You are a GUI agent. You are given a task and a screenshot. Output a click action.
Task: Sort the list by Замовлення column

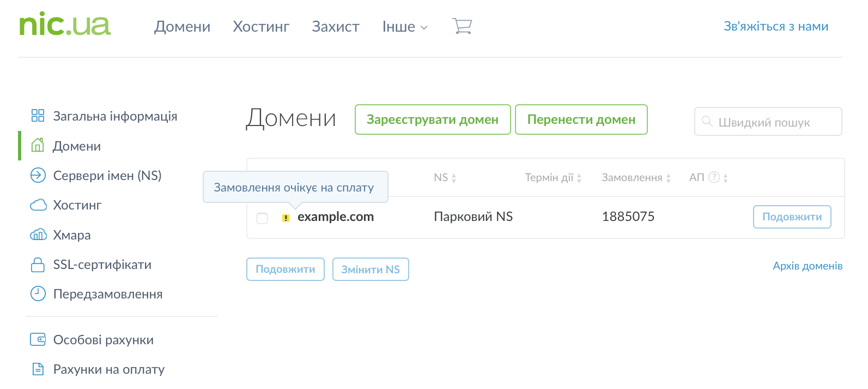(636, 178)
